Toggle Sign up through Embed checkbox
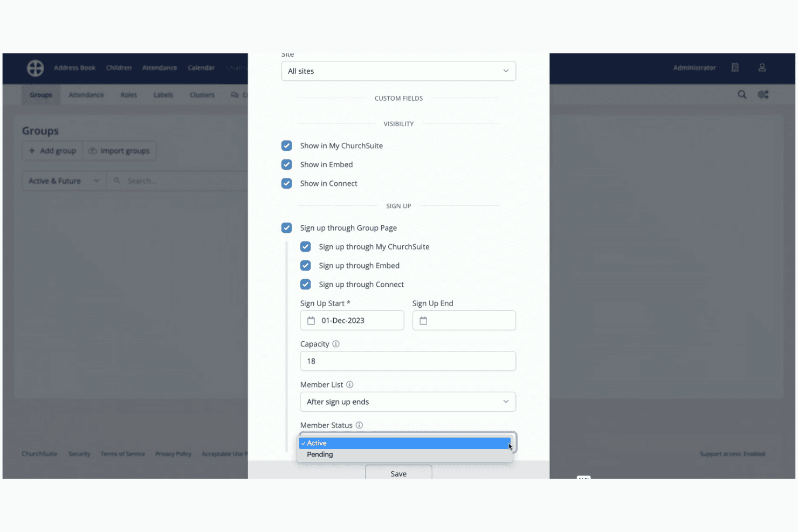This screenshot has height=532, width=798. tap(306, 266)
